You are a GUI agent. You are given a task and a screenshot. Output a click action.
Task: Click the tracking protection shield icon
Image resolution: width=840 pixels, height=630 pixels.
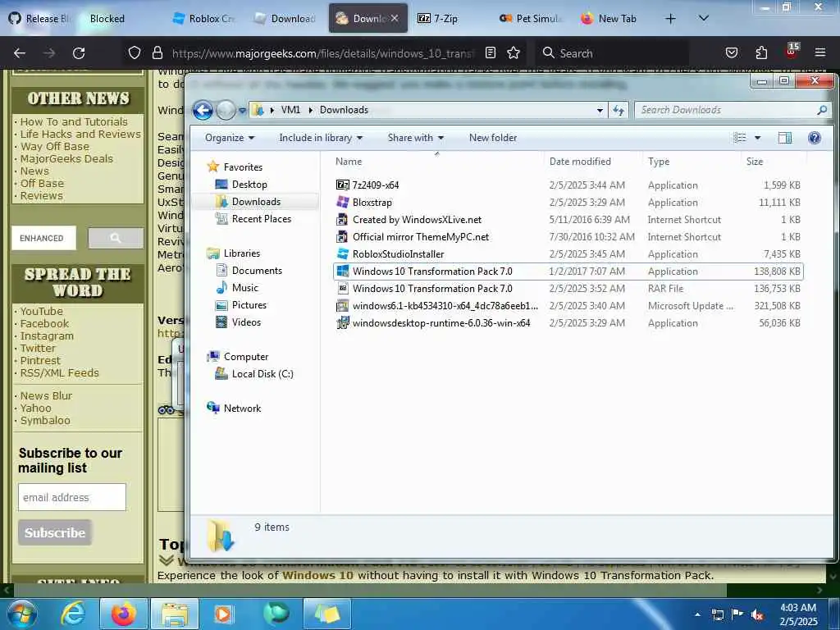[135, 52]
